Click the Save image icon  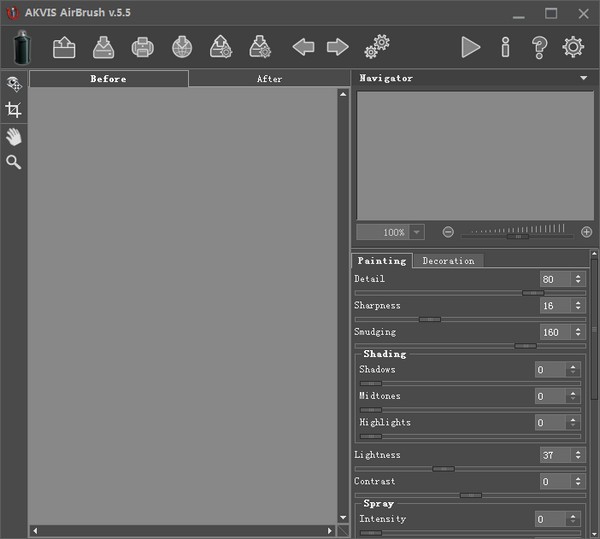pos(104,47)
